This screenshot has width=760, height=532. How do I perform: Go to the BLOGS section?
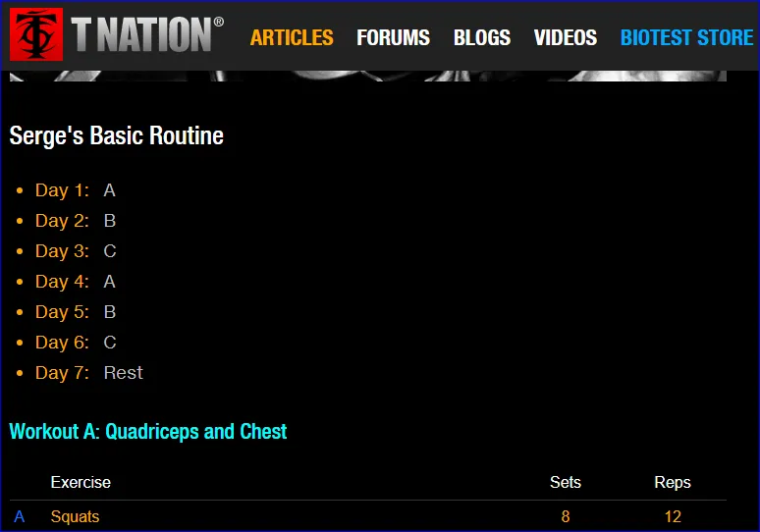click(482, 38)
